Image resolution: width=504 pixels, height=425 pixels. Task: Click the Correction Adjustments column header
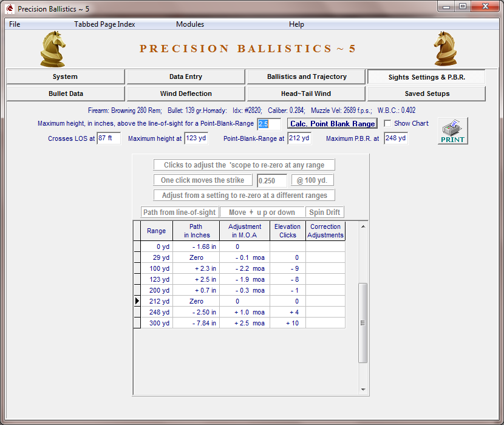pos(325,231)
